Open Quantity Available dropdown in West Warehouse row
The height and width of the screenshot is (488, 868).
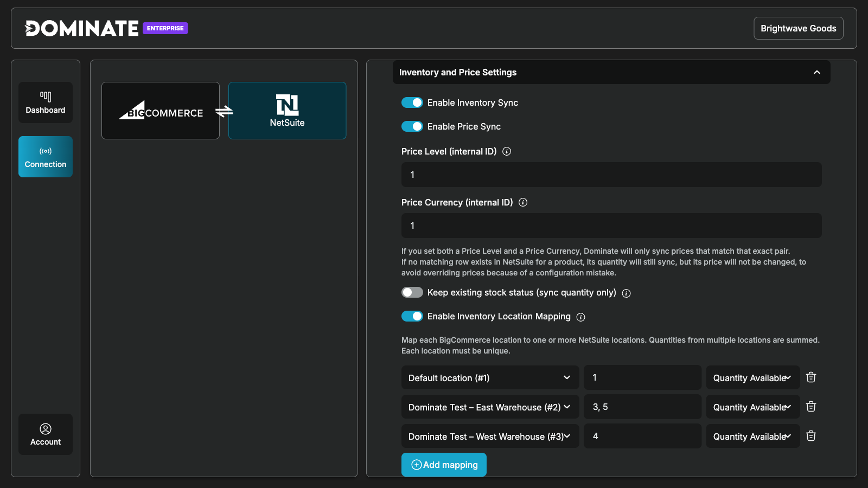(x=753, y=436)
